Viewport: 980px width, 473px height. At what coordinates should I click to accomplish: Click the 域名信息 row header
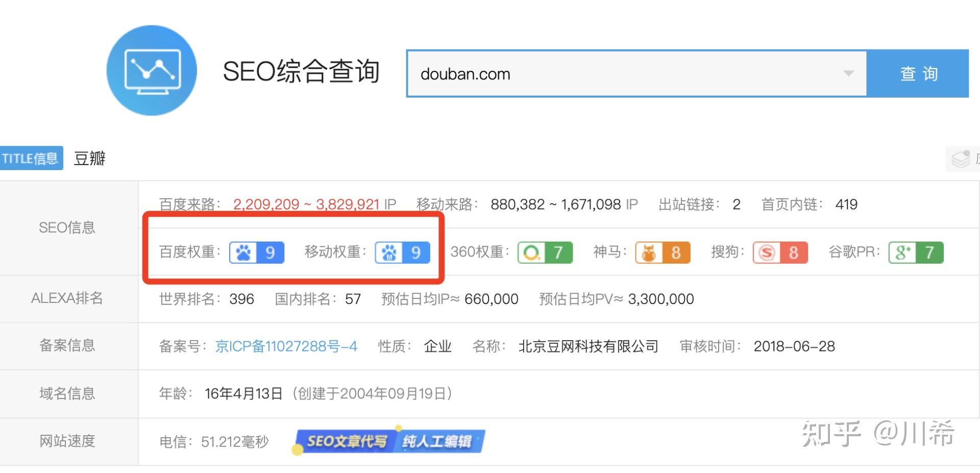point(67,393)
